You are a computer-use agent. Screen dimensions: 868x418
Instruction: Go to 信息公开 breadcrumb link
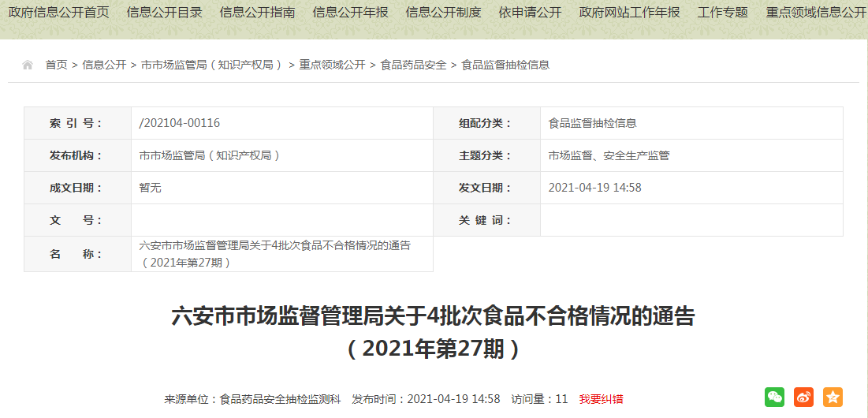click(x=104, y=65)
